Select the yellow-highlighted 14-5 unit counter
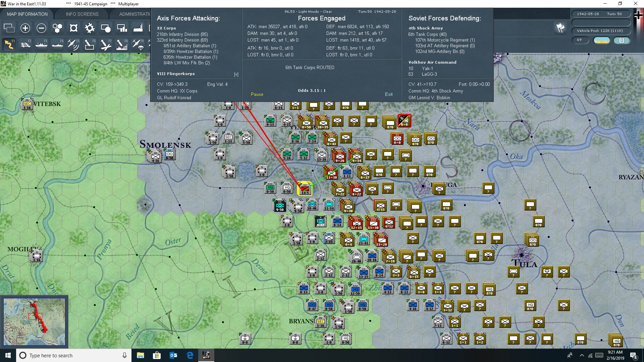This screenshot has height=362, width=644. click(305, 189)
